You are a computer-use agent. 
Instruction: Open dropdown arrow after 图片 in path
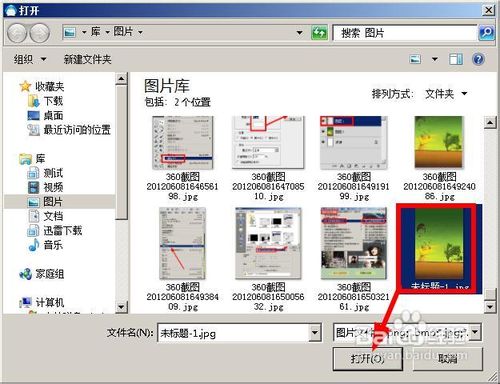(x=140, y=32)
